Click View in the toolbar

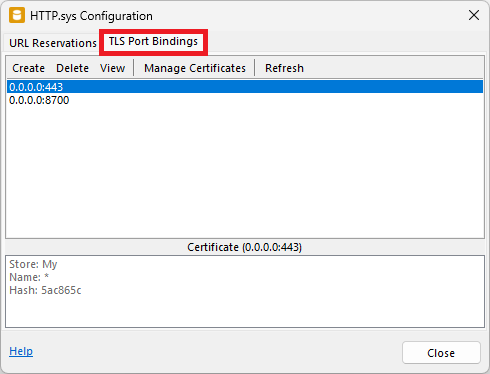click(112, 68)
